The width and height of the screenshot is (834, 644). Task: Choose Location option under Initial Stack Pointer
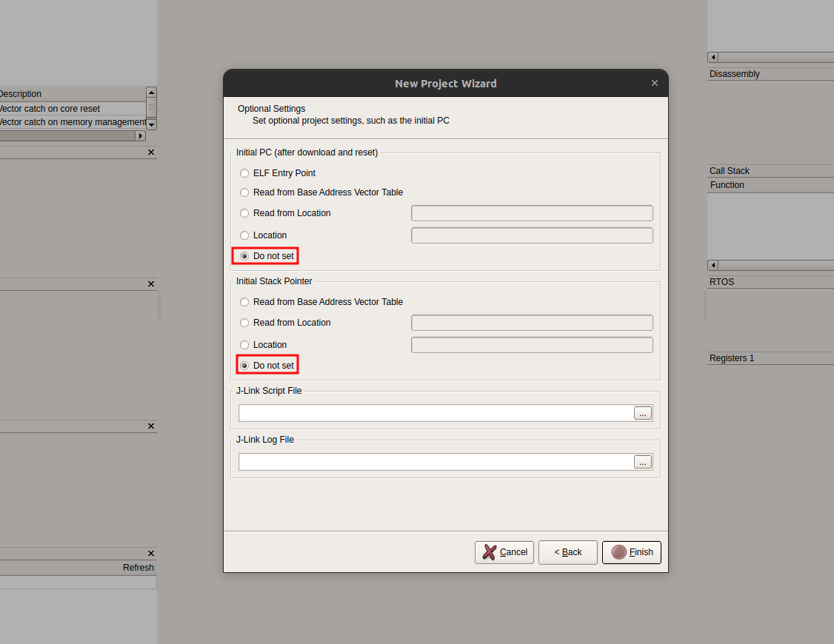click(x=244, y=344)
